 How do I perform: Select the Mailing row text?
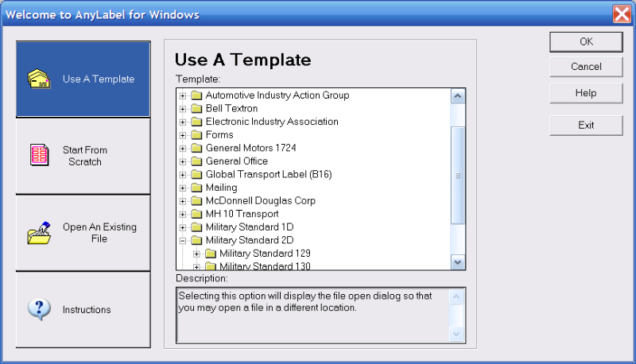click(222, 188)
